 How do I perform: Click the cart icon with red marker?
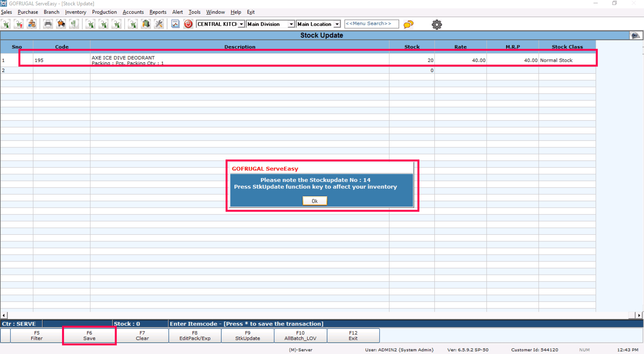pos(19,24)
